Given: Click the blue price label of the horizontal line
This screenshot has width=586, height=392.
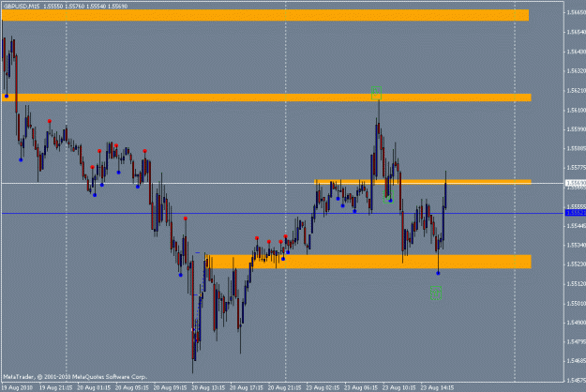Looking at the screenshot, I should point(576,213).
